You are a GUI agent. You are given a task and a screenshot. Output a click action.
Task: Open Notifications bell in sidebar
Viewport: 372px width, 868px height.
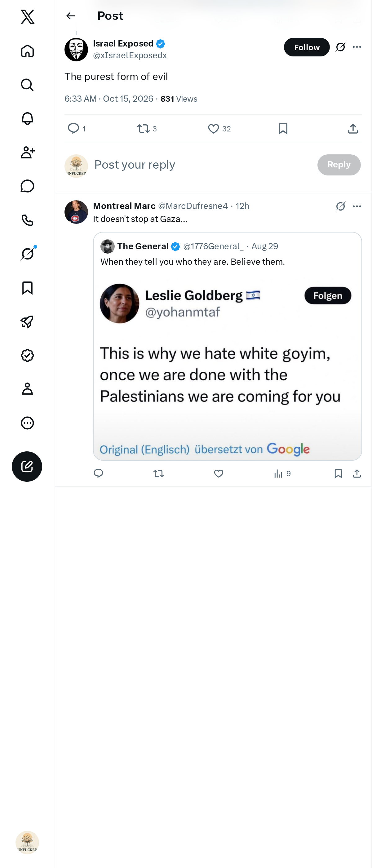[27, 119]
